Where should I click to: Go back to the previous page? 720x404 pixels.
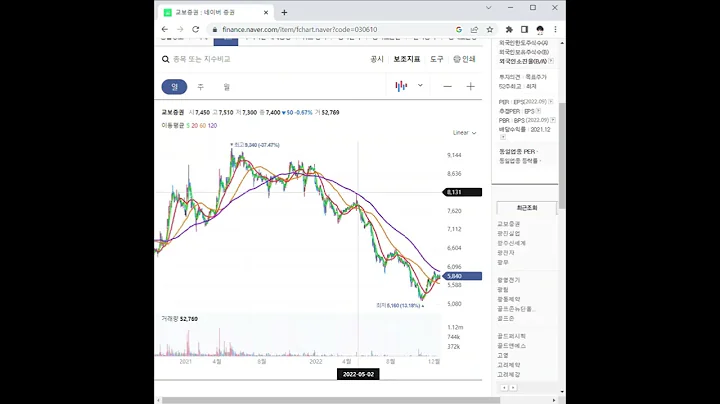coord(165,29)
